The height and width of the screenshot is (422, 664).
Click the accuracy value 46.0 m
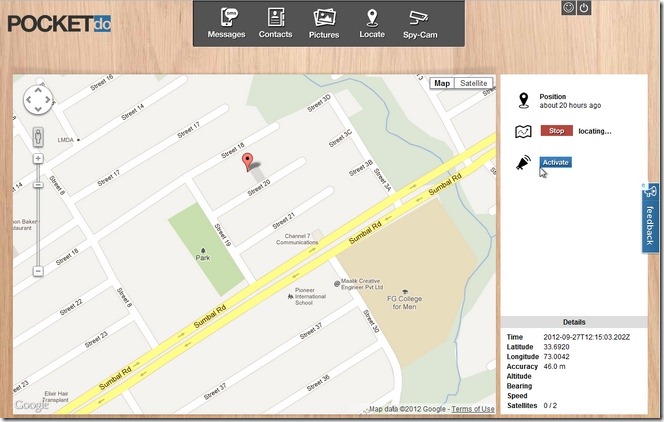(x=554, y=367)
